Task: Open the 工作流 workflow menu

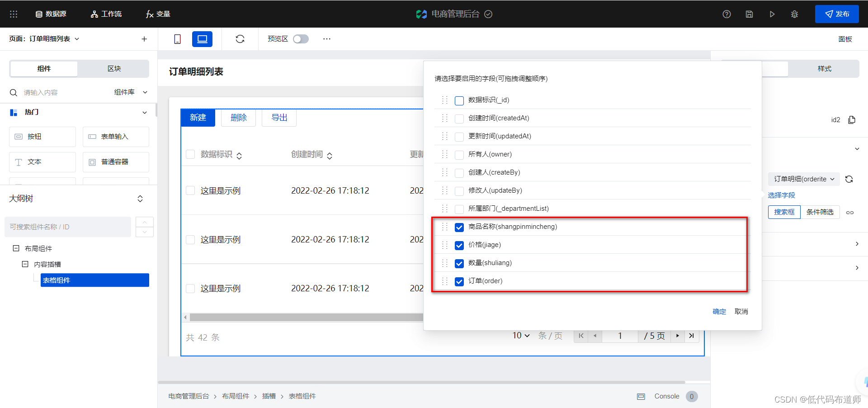Action: click(106, 14)
